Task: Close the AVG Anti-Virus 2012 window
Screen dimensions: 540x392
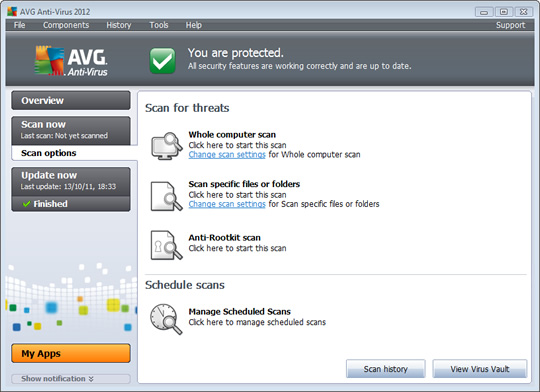Action: click(524, 12)
